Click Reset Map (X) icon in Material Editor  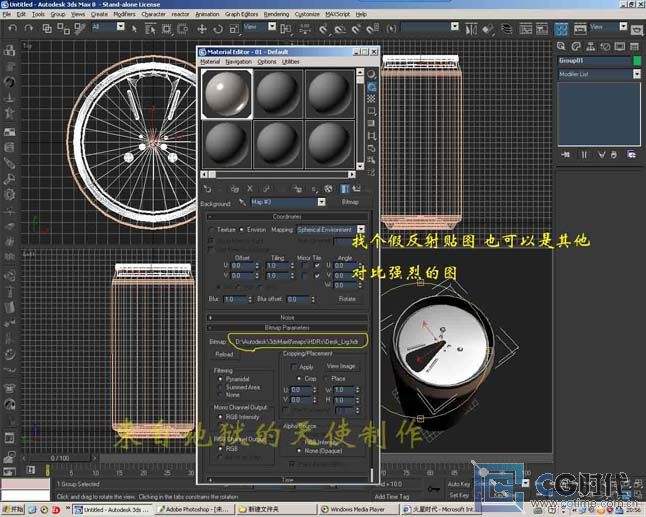pyautogui.click(x=250, y=189)
